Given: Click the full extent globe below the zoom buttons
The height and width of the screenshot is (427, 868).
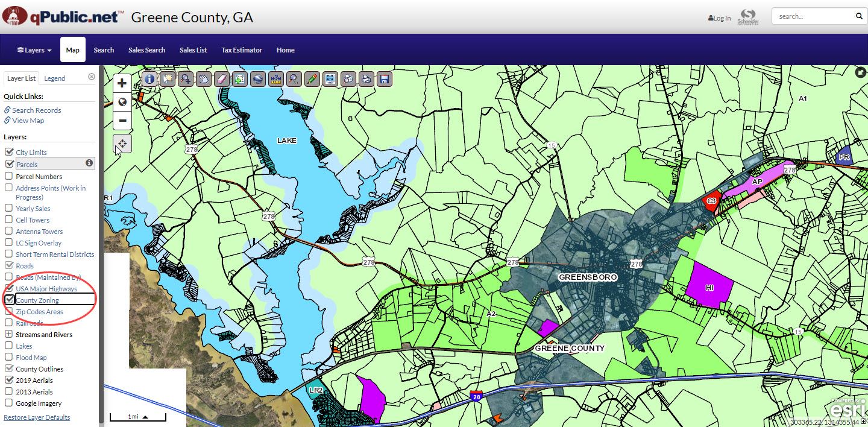Looking at the screenshot, I should (x=122, y=102).
